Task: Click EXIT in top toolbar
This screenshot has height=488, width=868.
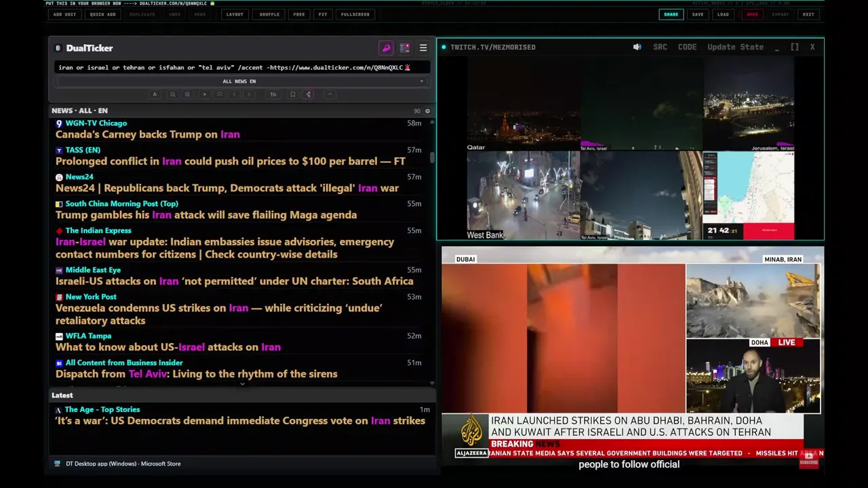Action: (808, 14)
